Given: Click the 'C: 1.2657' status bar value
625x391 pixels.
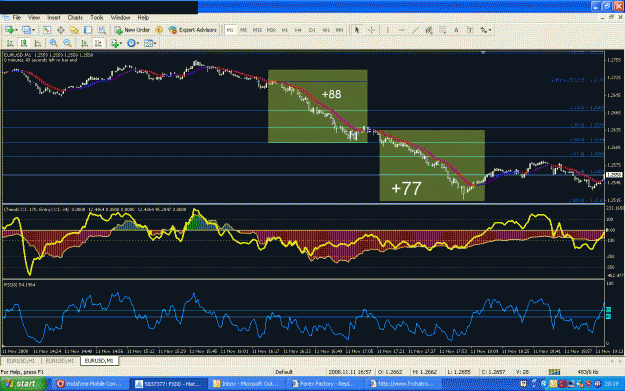Looking at the screenshot, I should tap(493, 372).
